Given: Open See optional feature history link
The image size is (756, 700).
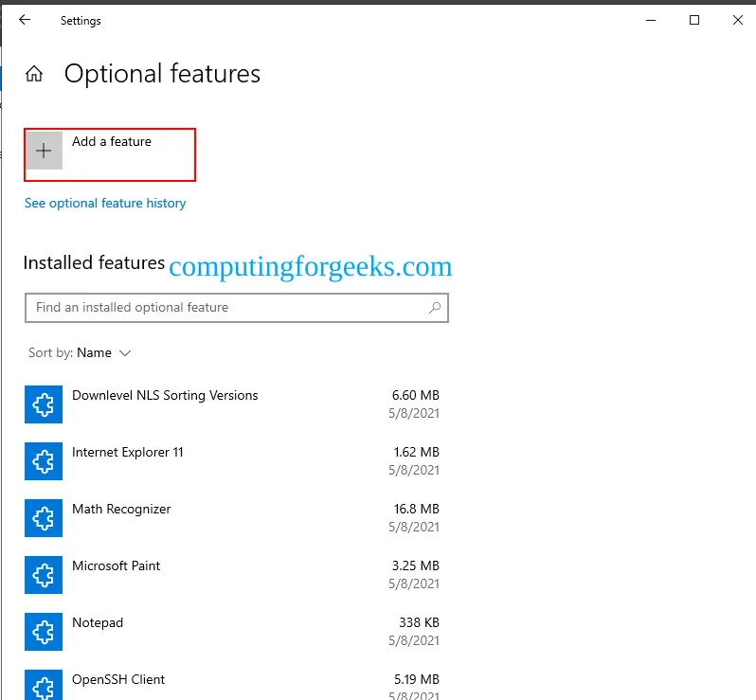Looking at the screenshot, I should [105, 203].
